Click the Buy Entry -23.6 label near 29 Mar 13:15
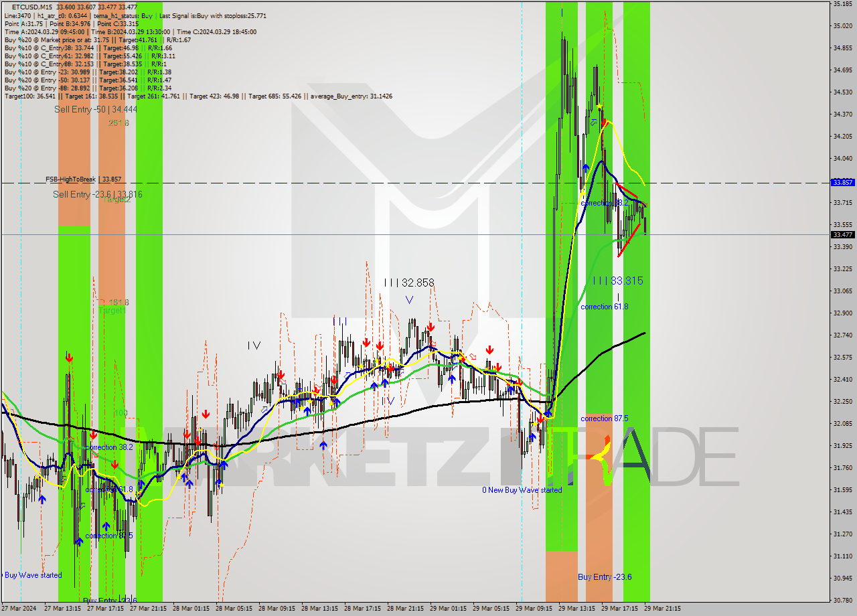Image resolution: width=857 pixels, height=616 pixels. (x=605, y=577)
